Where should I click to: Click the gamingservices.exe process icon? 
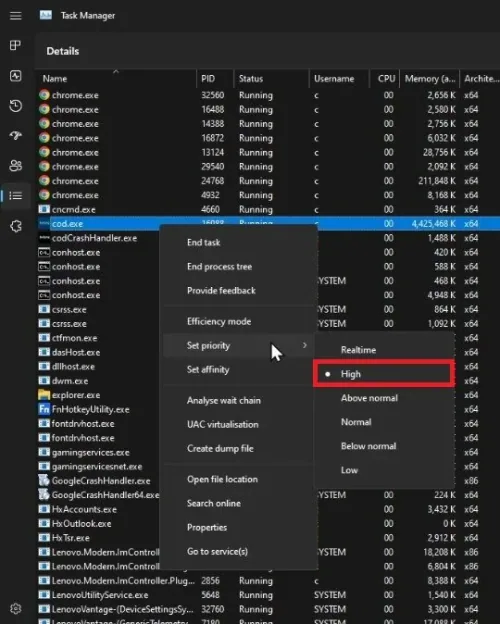coord(44,452)
